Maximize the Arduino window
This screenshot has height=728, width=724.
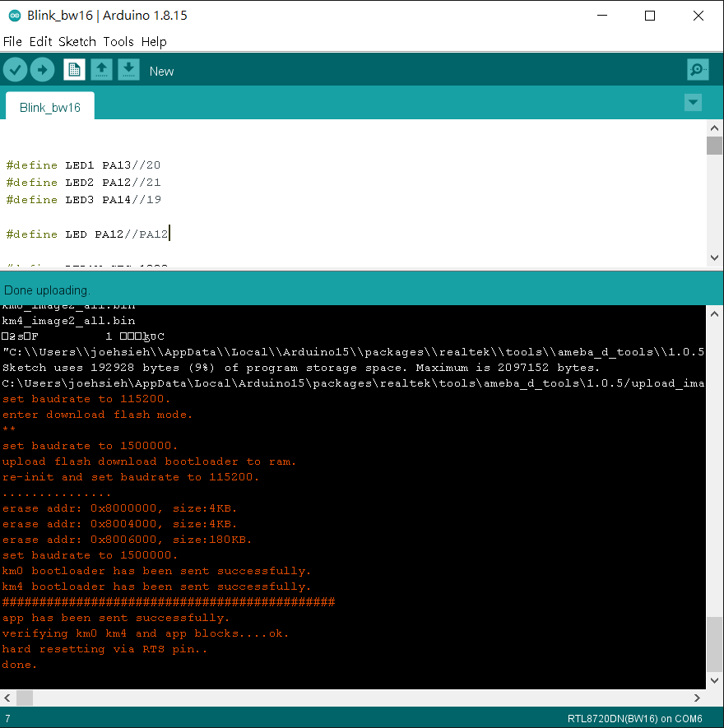[x=650, y=16]
